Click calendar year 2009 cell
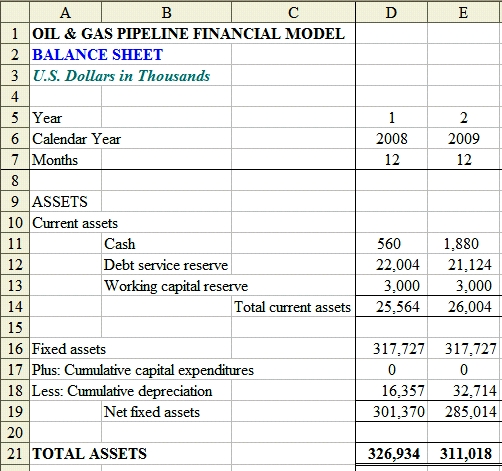Screen dimensions: 502x471 click(x=463, y=139)
